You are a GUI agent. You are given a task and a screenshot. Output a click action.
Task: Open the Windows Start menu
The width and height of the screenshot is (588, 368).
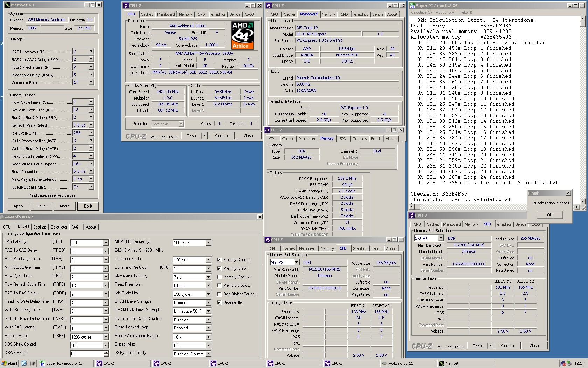[x=9, y=363]
